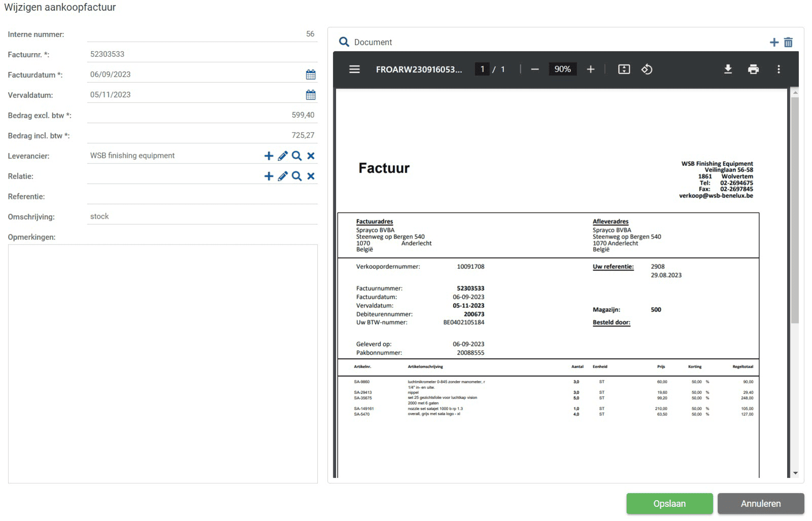This screenshot has height=521, width=812.
Task: Add a new Leverancier with plus icon
Action: click(x=269, y=156)
